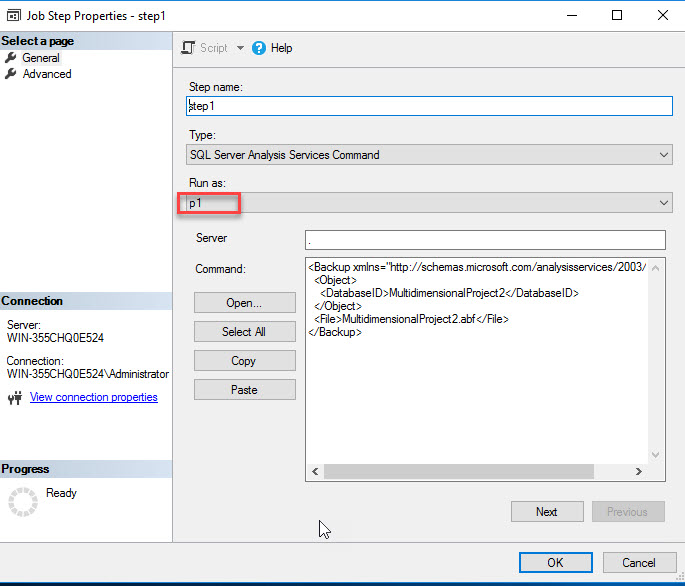Image resolution: width=685 pixels, height=586 pixels.
Task: Click the Next button
Action: coord(547,512)
